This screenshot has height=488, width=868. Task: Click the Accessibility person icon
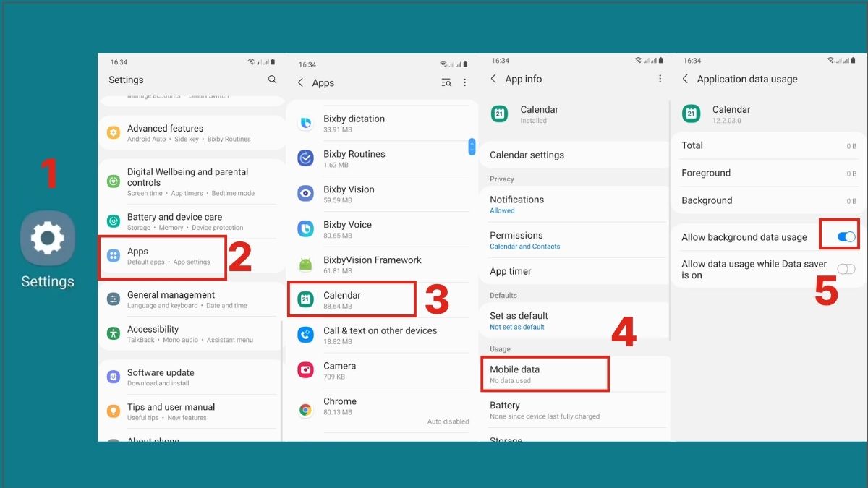(x=114, y=333)
